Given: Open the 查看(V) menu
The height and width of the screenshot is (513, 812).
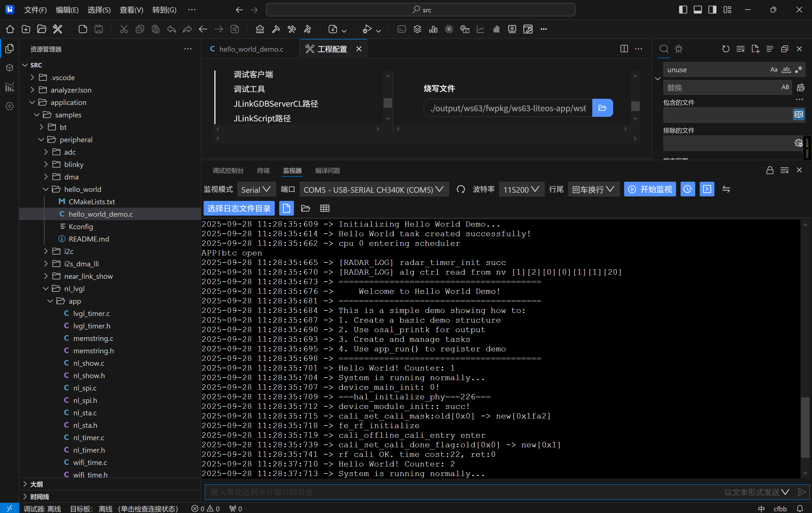Looking at the screenshot, I should [x=131, y=10].
